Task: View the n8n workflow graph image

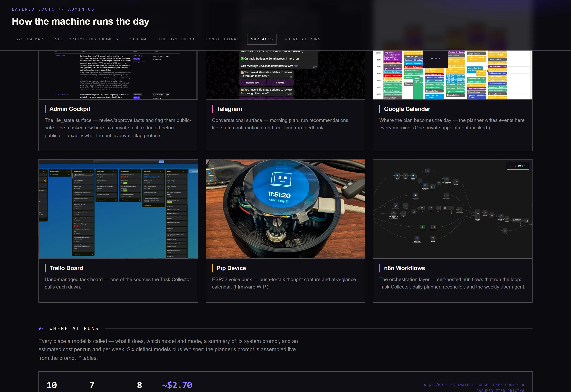Action: point(453,209)
